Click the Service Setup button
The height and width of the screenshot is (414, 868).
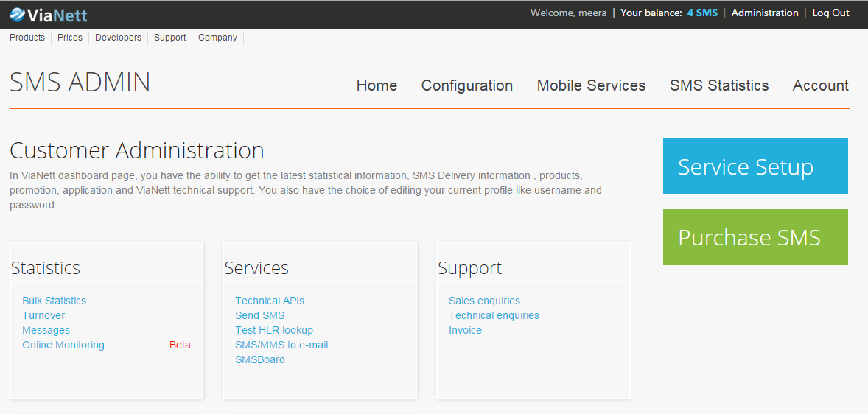755,166
